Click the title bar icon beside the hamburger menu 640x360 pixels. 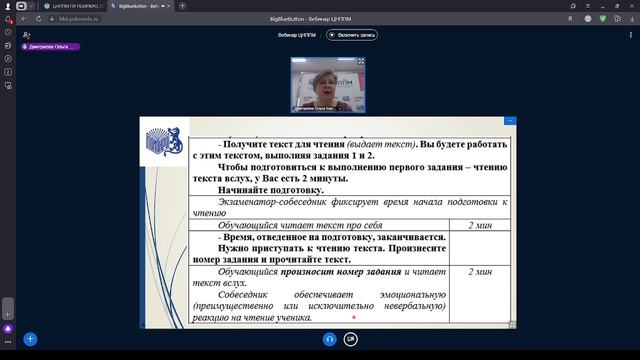tap(573, 6)
